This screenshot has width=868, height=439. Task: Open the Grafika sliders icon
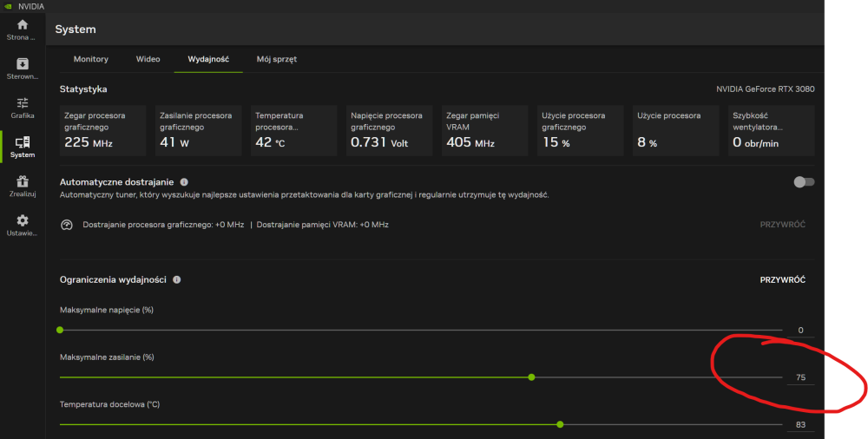23,103
